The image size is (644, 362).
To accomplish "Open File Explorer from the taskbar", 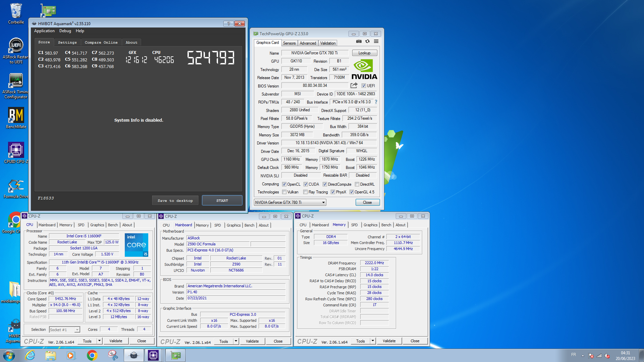I will pyautogui.click(x=51, y=355).
